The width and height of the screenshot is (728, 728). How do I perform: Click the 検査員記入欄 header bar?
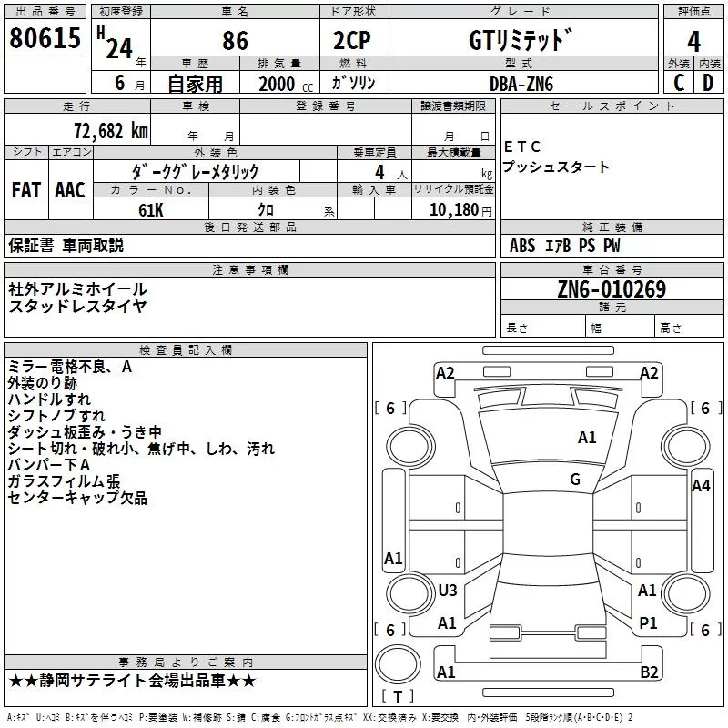point(186,350)
